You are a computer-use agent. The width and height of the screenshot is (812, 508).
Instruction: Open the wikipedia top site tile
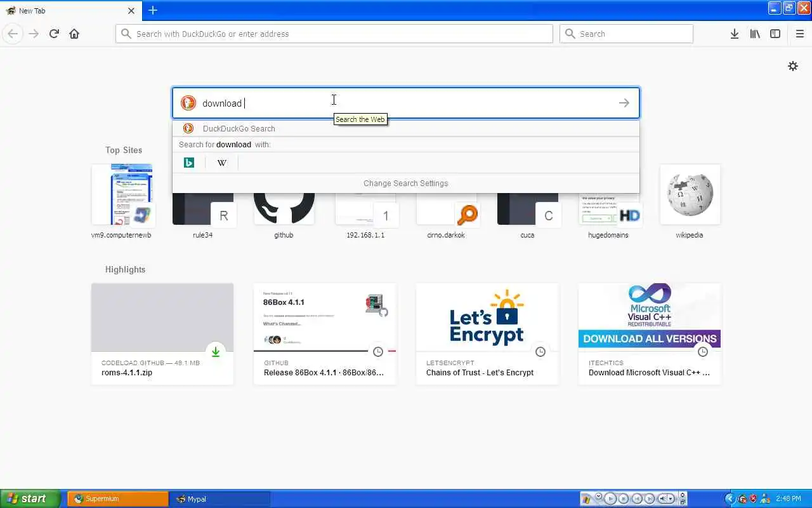pos(690,201)
